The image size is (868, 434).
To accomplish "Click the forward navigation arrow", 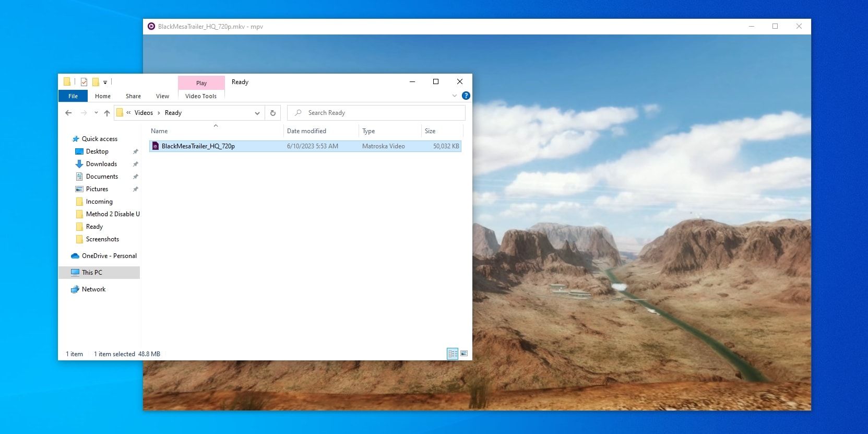I will [x=84, y=113].
